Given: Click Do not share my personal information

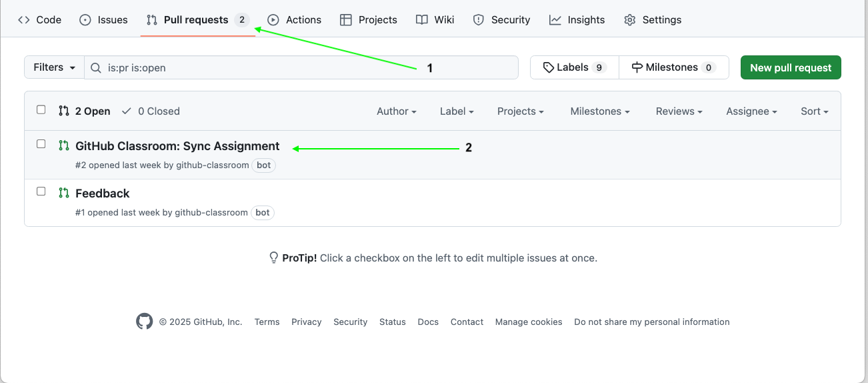Looking at the screenshot, I should [652, 322].
